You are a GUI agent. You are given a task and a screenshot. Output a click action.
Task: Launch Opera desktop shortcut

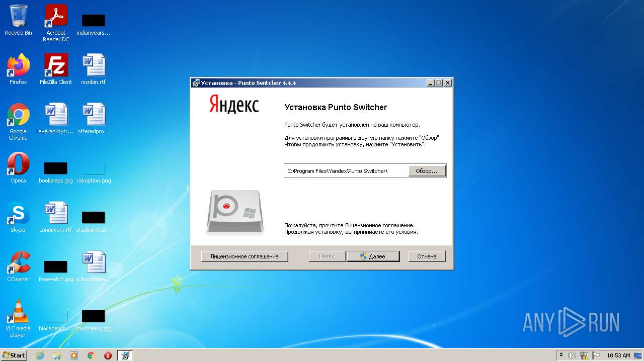click(18, 168)
